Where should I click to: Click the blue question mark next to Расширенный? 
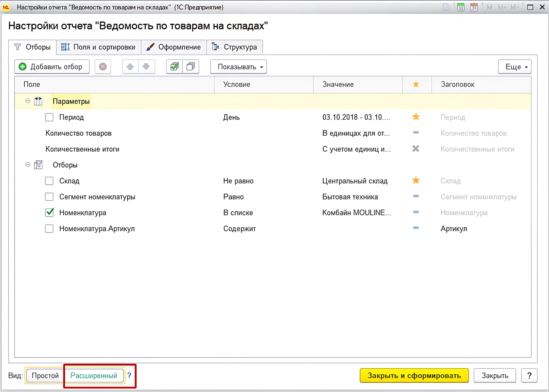tap(129, 375)
